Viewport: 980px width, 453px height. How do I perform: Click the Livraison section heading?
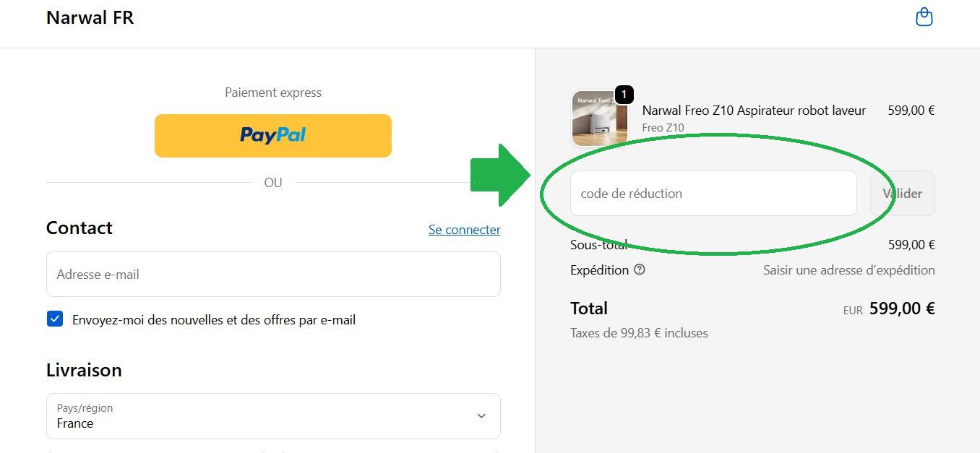click(84, 370)
